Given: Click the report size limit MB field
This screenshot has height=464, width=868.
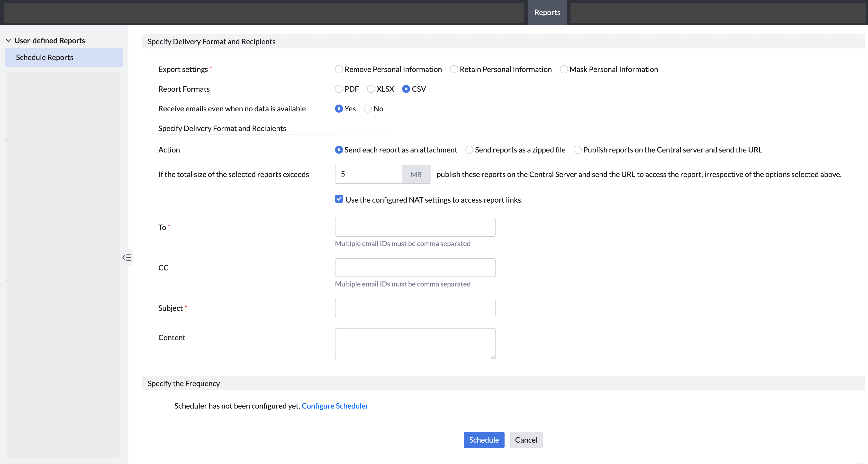Looking at the screenshot, I should point(368,174).
